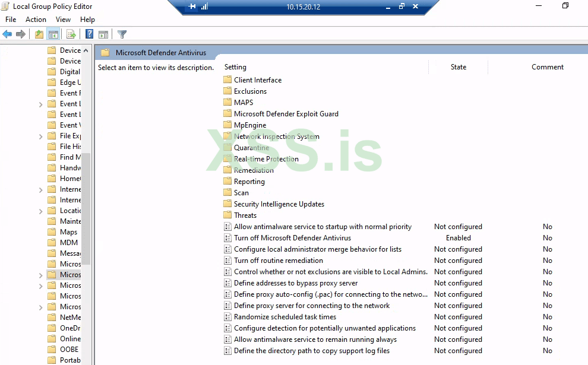Click policy icon for Randomize scheduled task times
The width and height of the screenshot is (588, 365).
[x=227, y=317]
